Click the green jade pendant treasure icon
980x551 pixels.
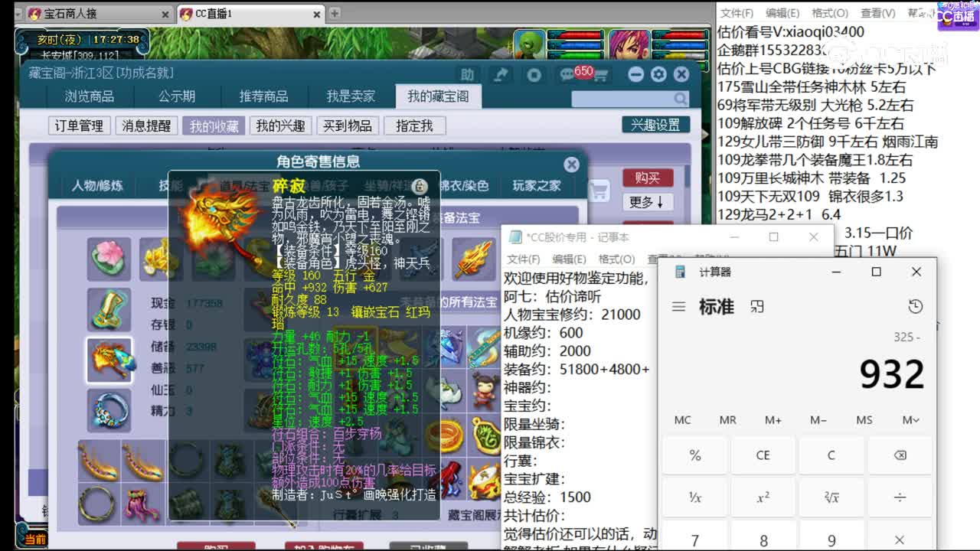[x=485, y=435]
